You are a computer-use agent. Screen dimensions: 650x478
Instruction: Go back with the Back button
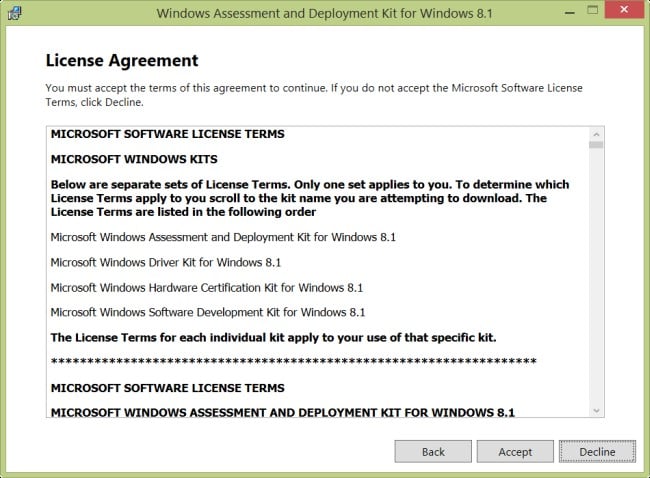coord(433,451)
